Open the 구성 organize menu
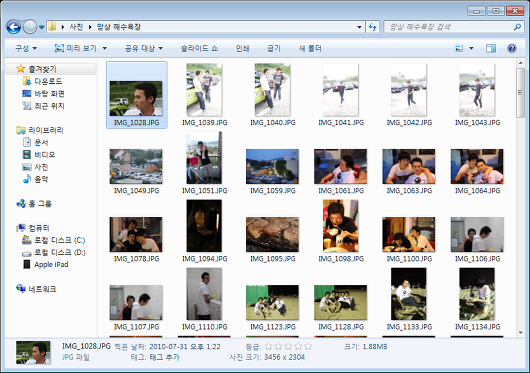Viewport: 530px width, 373px height. tap(26, 48)
